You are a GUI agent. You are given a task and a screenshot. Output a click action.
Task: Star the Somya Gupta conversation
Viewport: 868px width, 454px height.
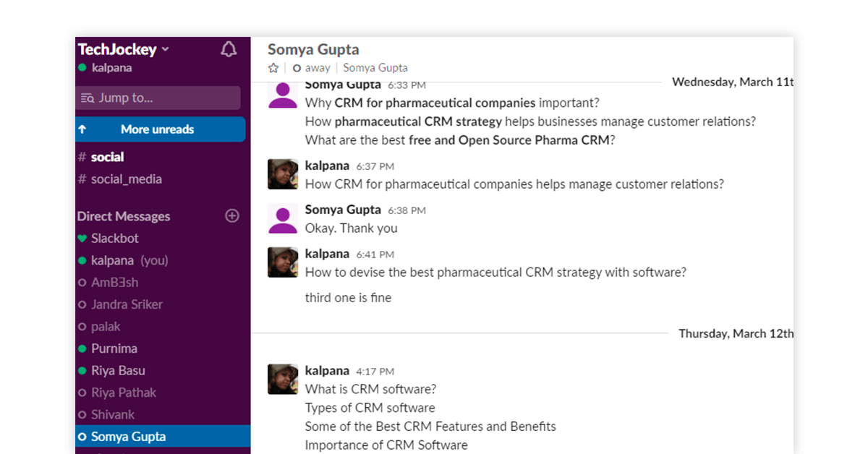[x=273, y=68]
